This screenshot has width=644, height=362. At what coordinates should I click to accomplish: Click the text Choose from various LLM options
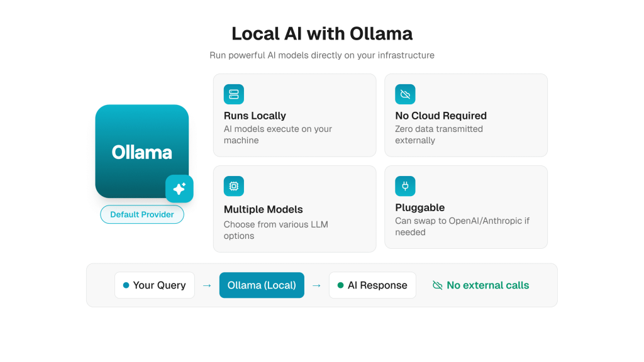pyautogui.click(x=275, y=230)
